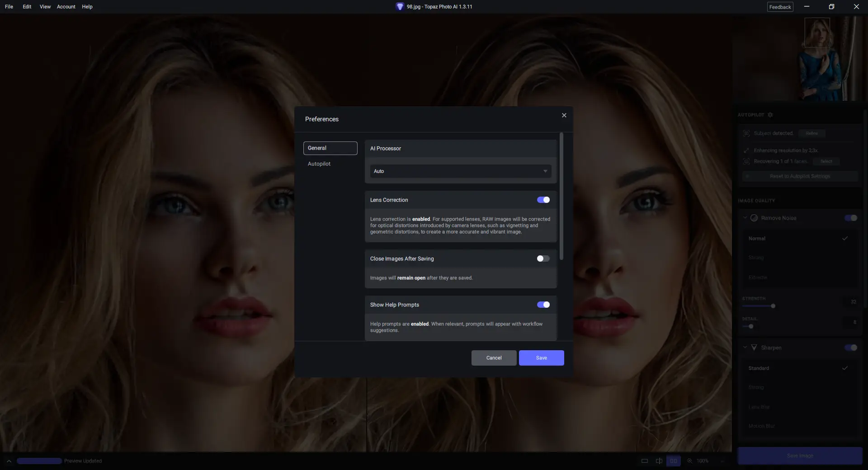Open the File menu
868x470 pixels.
tap(9, 7)
